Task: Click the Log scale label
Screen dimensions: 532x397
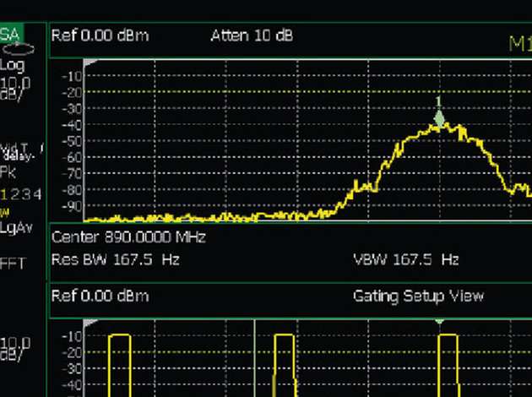Action: point(13,65)
